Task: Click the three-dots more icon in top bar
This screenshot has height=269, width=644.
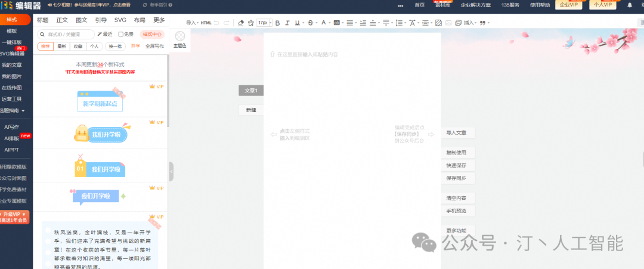Action: pos(401,6)
